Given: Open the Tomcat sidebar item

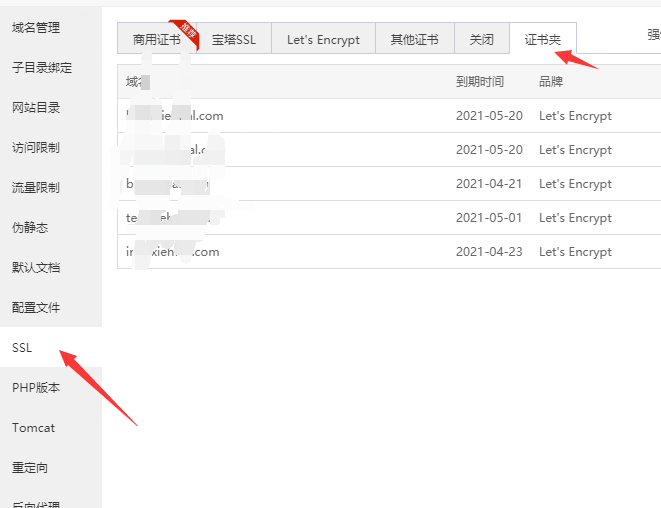Looking at the screenshot, I should tap(33, 428).
